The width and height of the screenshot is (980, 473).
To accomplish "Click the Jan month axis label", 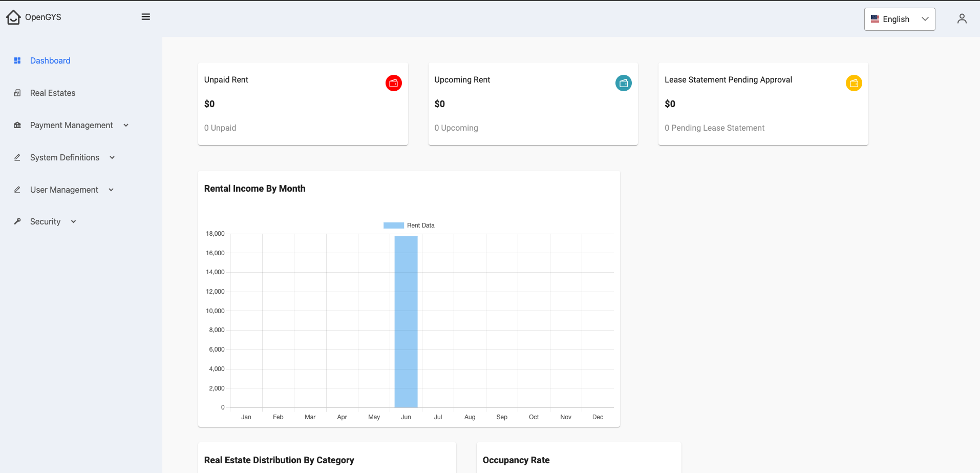I will coord(246,417).
